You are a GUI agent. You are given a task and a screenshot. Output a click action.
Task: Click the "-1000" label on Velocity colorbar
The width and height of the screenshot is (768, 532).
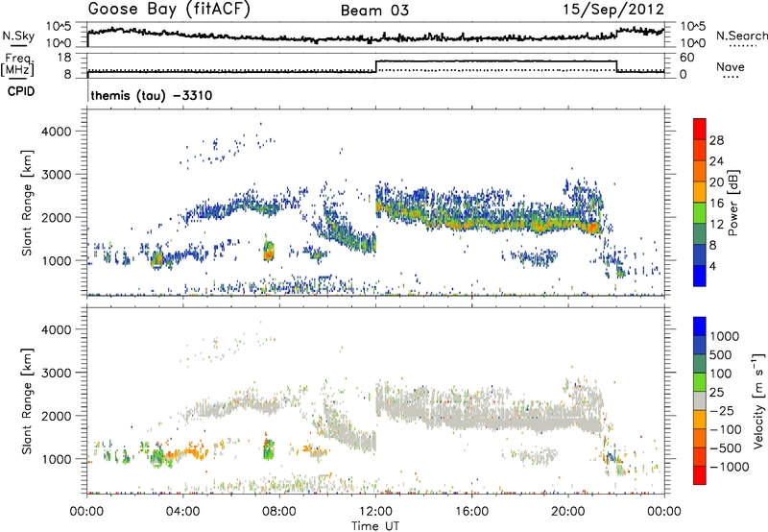(729, 467)
